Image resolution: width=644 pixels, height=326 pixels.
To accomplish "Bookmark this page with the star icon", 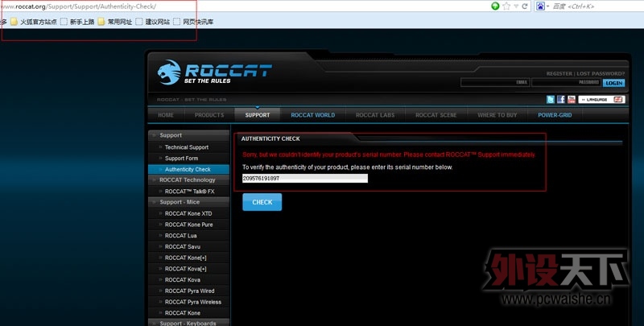I will click(x=506, y=6).
